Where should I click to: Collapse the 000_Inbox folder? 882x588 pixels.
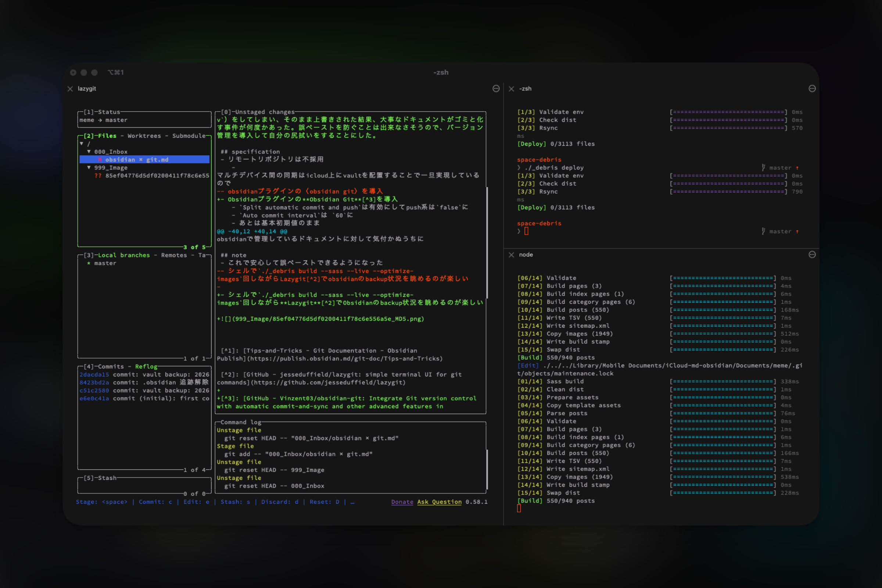click(x=89, y=152)
